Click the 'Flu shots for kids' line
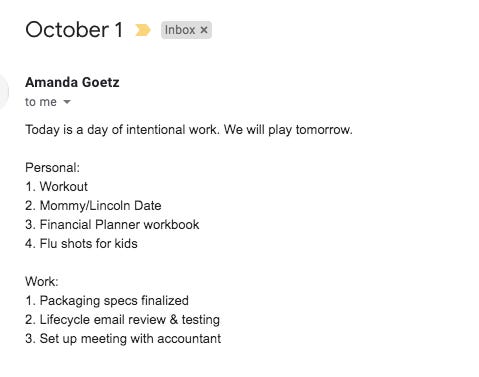479x377 pixels. (x=81, y=244)
